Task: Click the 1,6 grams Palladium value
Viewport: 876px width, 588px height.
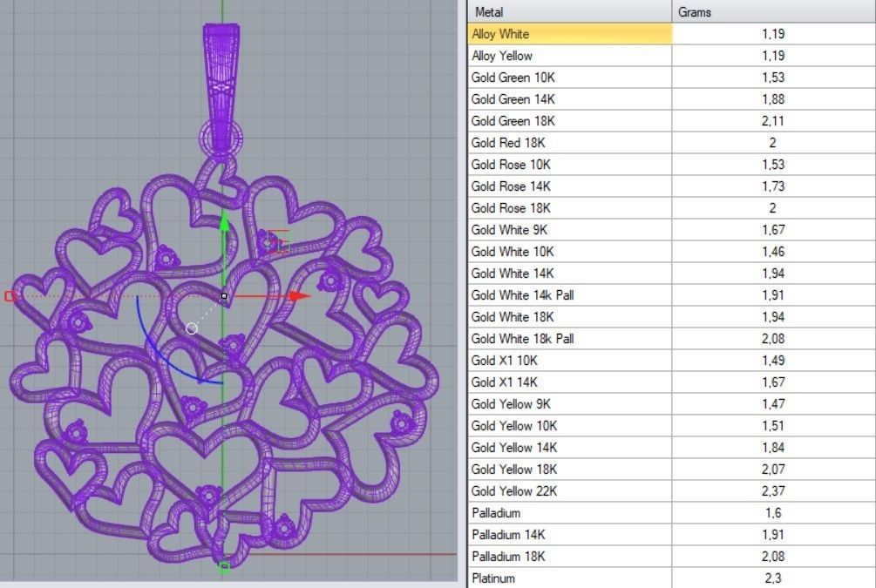Action: click(773, 513)
